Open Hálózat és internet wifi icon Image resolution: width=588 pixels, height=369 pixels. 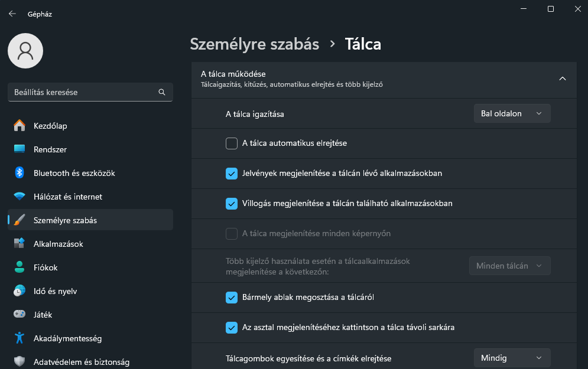point(20,196)
